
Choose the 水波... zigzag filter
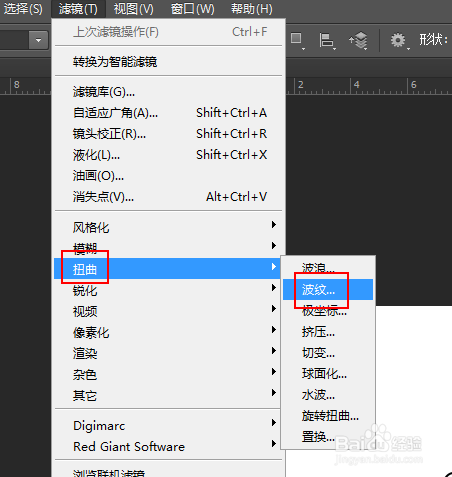click(328, 395)
